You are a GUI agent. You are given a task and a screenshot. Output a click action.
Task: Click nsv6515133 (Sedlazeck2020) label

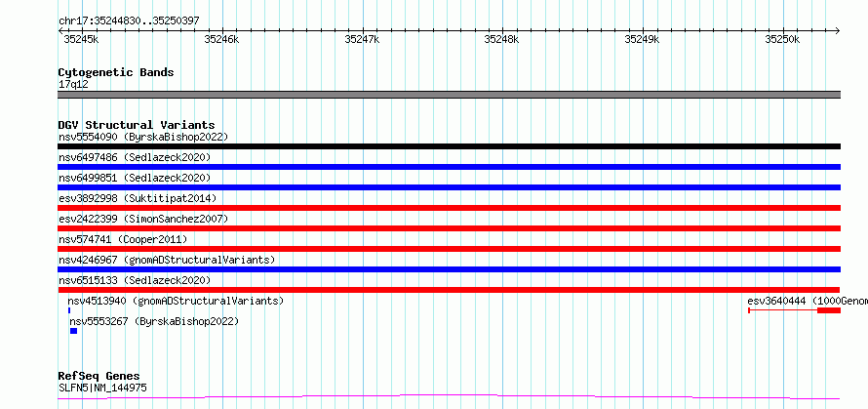click(135, 280)
